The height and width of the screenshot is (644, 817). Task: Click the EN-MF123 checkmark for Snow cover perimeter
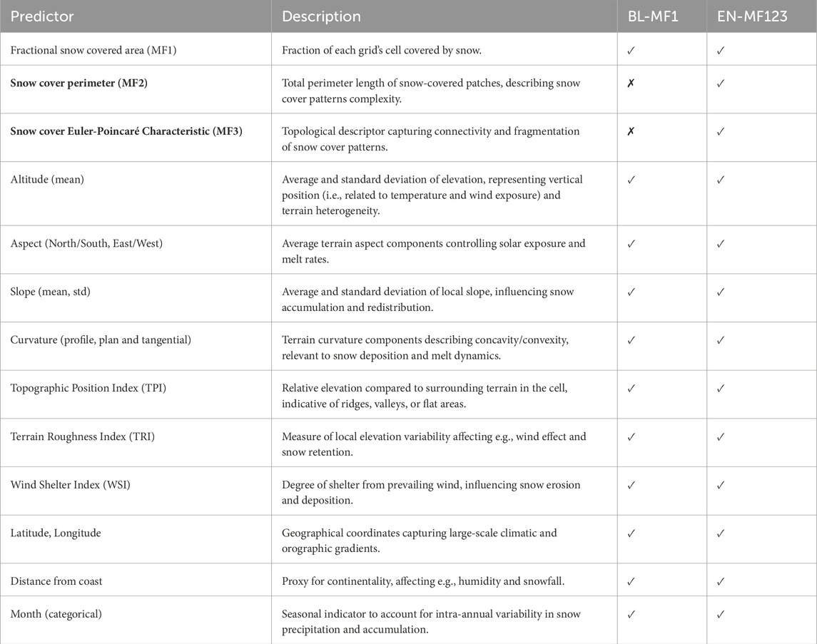[721, 83]
